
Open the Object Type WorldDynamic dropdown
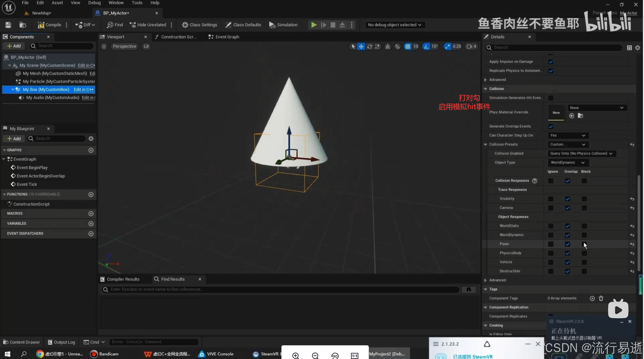point(568,162)
